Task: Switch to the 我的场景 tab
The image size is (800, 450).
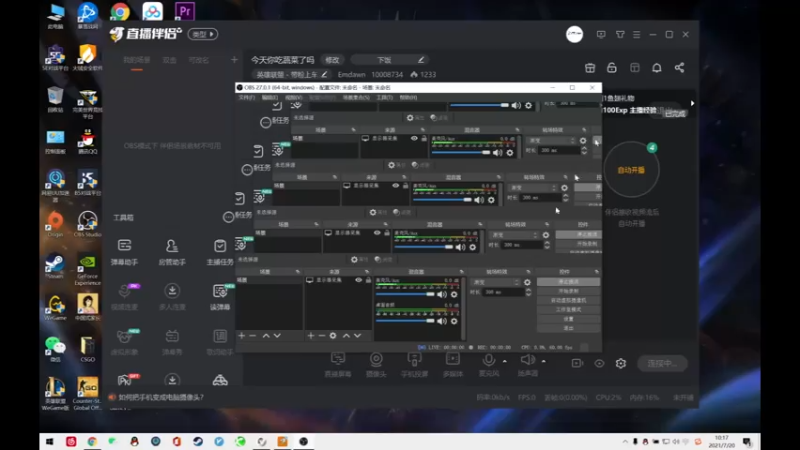Action: click(137, 60)
